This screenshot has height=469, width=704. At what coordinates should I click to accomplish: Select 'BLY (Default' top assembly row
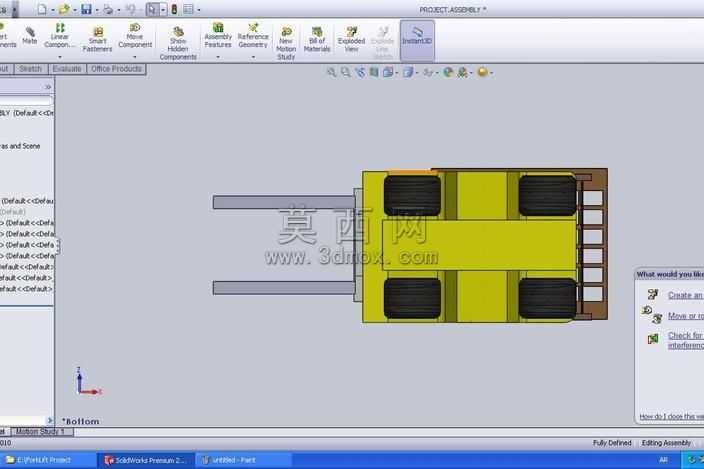coord(26,113)
